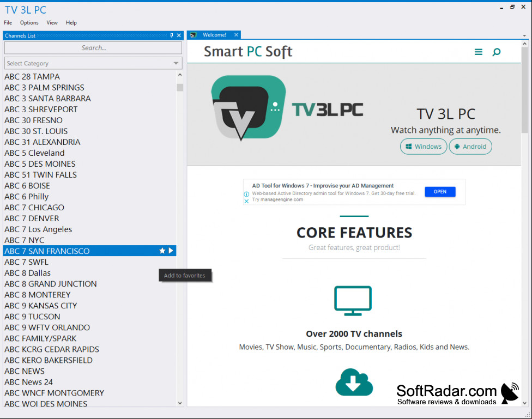Select channel ABC NEWS
This screenshot has width=532, height=419.
[x=89, y=371]
